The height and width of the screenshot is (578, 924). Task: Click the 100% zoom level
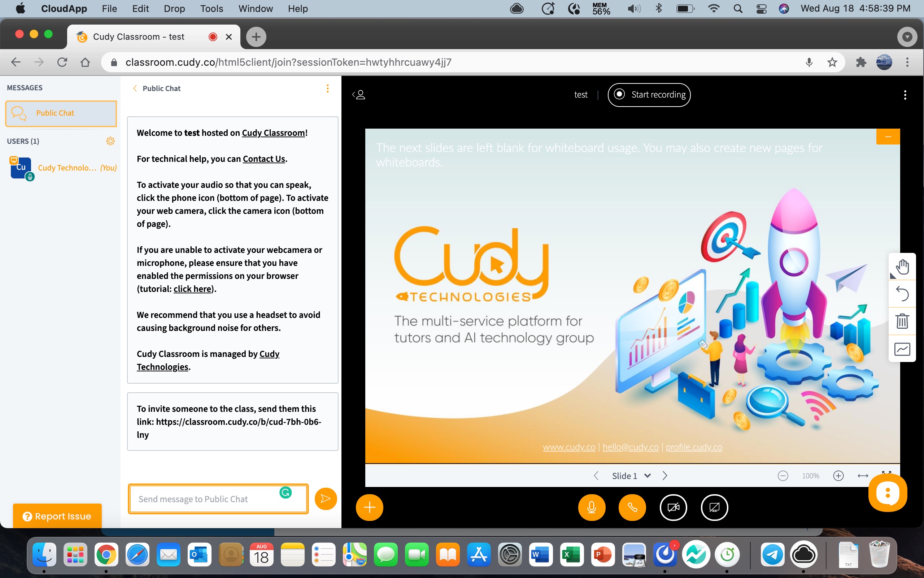(810, 475)
